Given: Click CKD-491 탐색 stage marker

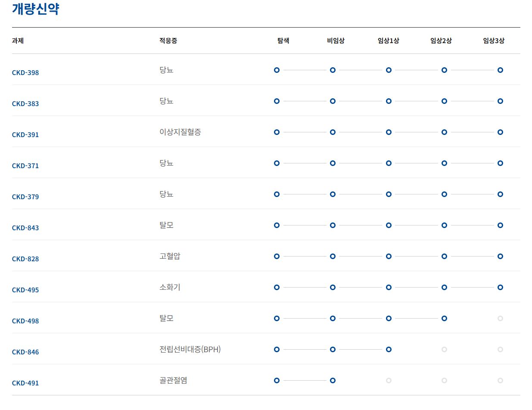Looking at the screenshot, I should [x=277, y=380].
